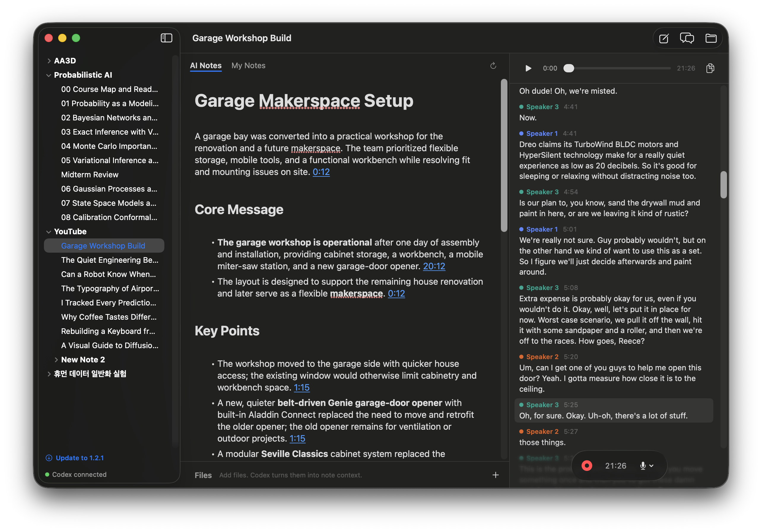Create a new note with compose icon
This screenshot has height=532, width=762.
coord(664,39)
